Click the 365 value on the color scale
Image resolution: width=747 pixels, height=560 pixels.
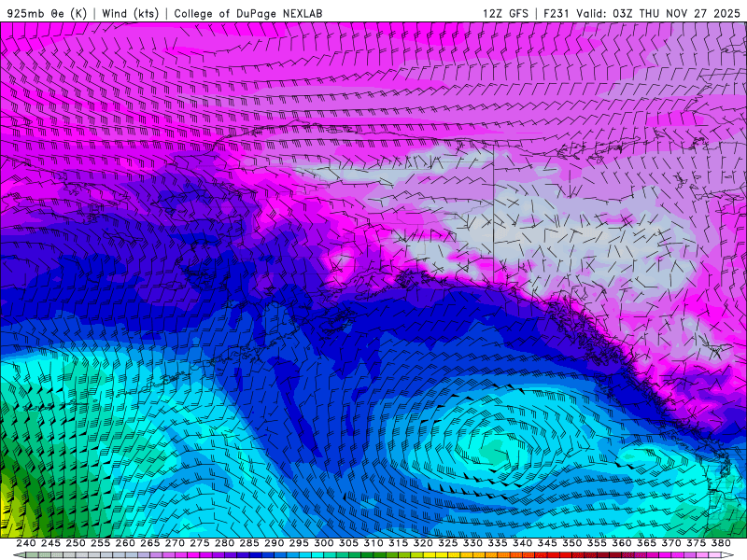click(x=646, y=543)
